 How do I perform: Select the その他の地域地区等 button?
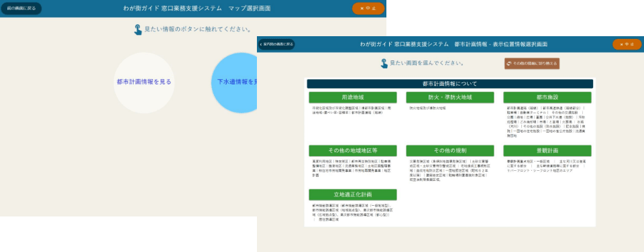click(353, 151)
